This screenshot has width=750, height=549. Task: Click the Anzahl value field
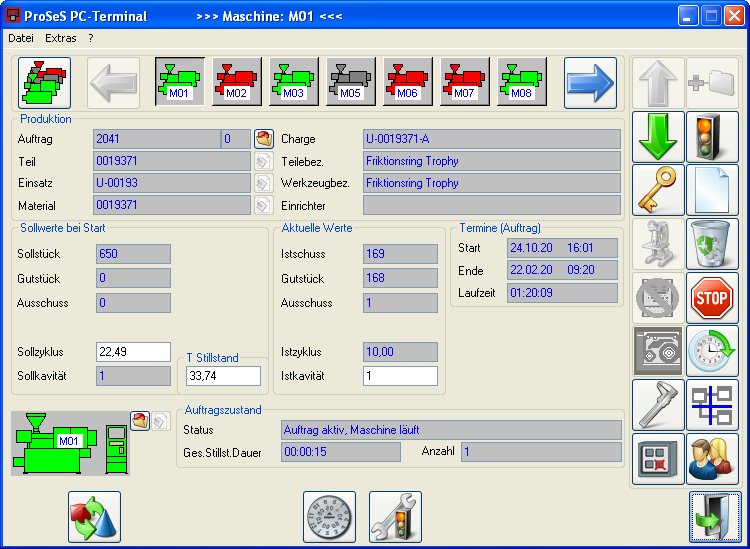click(x=541, y=452)
